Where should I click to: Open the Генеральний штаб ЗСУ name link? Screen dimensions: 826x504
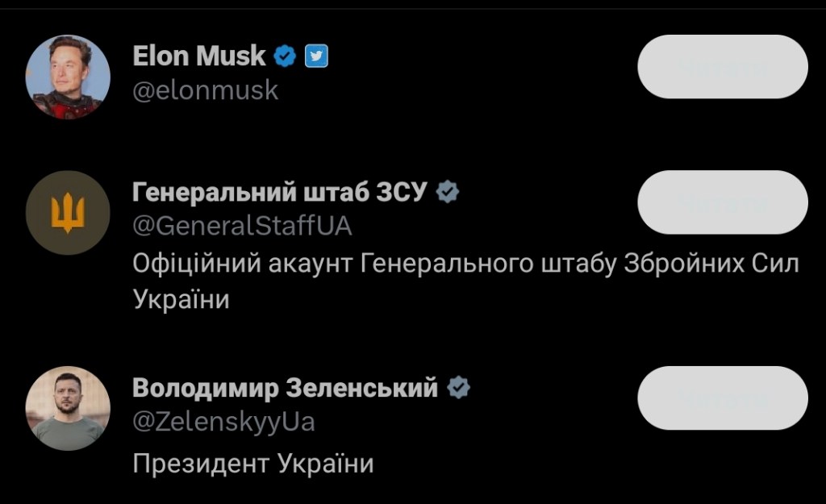point(279,192)
